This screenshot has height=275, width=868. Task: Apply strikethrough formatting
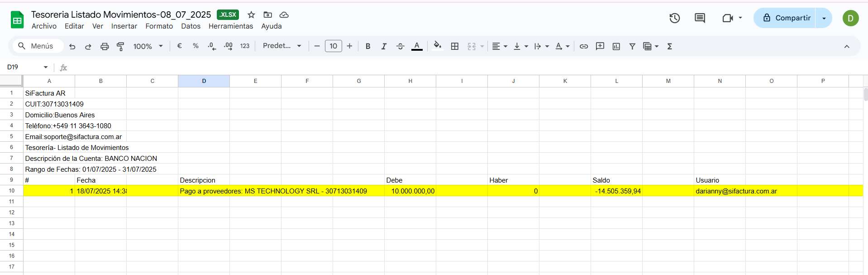pyautogui.click(x=400, y=46)
